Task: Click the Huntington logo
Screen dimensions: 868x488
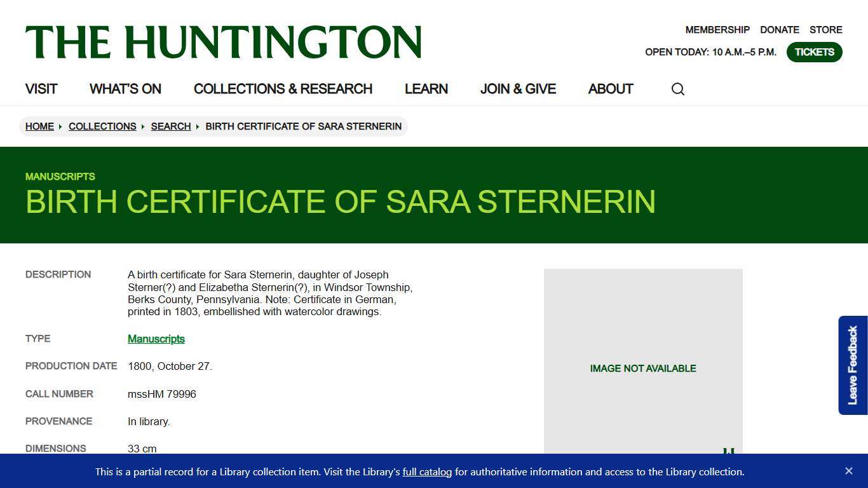Action: pyautogui.click(x=224, y=41)
